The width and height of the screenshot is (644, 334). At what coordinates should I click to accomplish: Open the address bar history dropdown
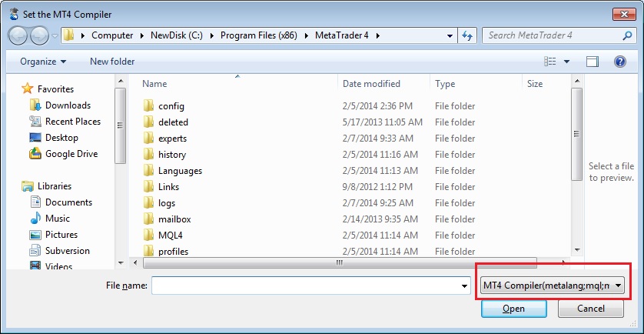click(x=450, y=35)
